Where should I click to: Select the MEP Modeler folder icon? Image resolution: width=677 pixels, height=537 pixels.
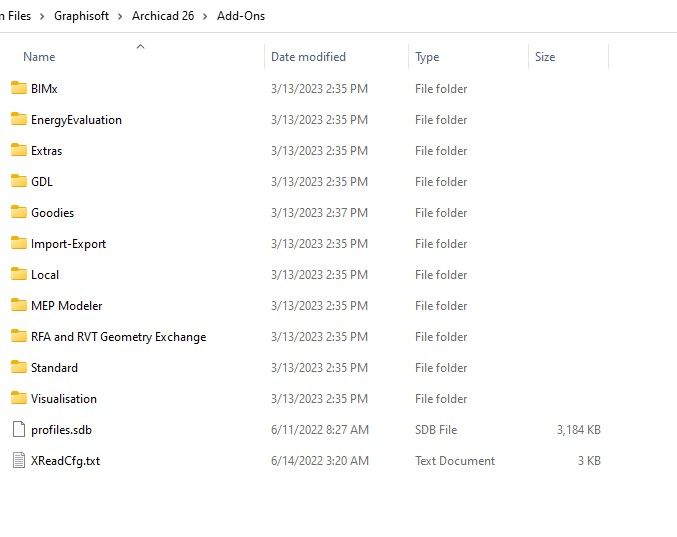[x=18, y=305]
